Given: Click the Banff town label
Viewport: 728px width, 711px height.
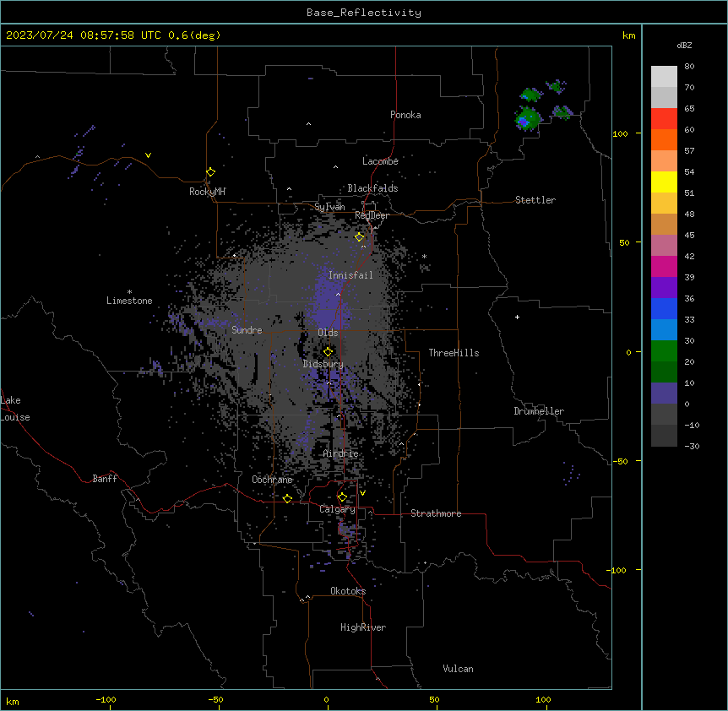Looking at the screenshot, I should 105,479.
